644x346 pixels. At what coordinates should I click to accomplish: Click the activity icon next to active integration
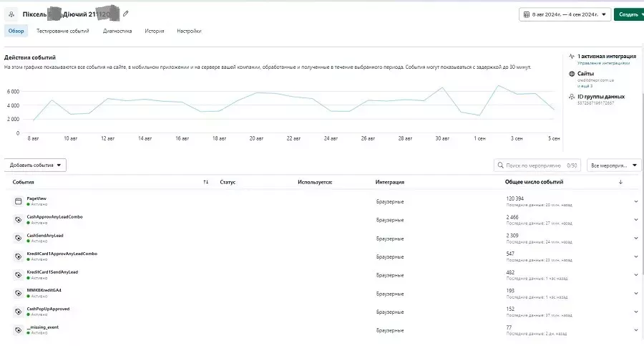[x=571, y=57]
